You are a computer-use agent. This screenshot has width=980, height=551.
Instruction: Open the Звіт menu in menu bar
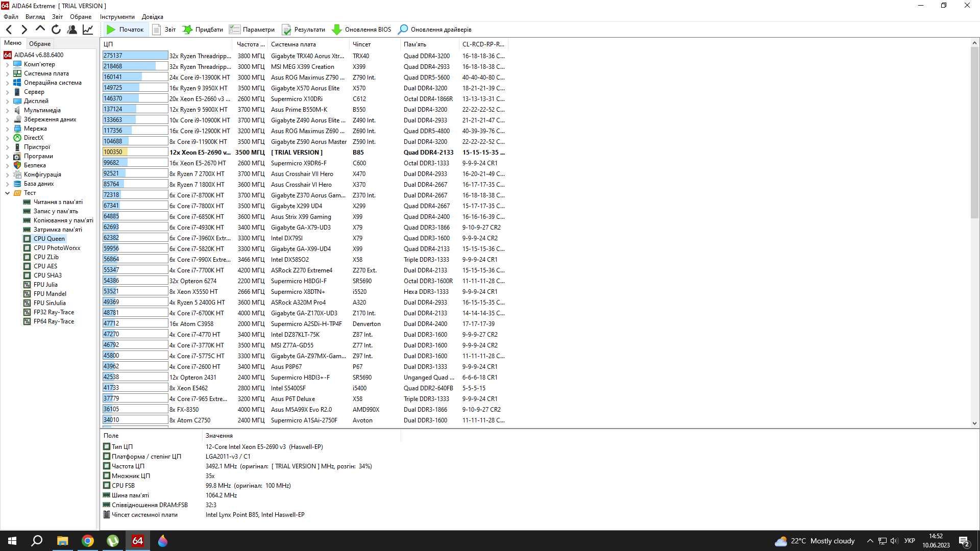click(57, 17)
